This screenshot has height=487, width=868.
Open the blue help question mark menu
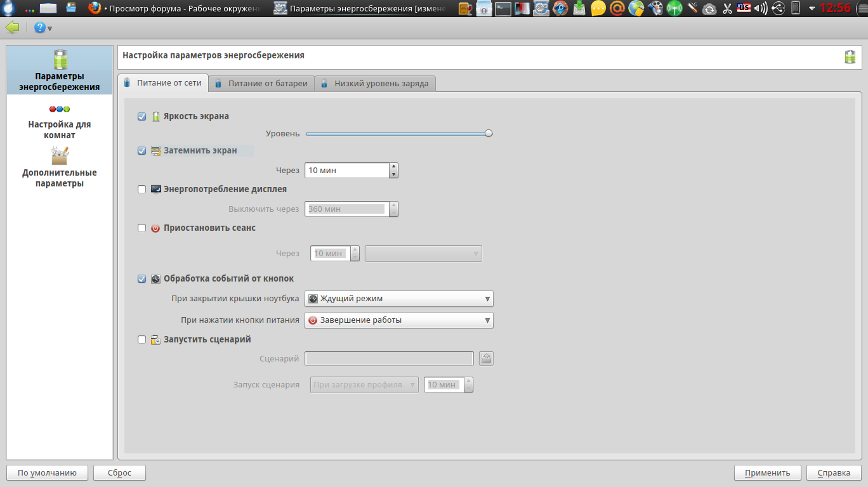pyautogui.click(x=43, y=28)
